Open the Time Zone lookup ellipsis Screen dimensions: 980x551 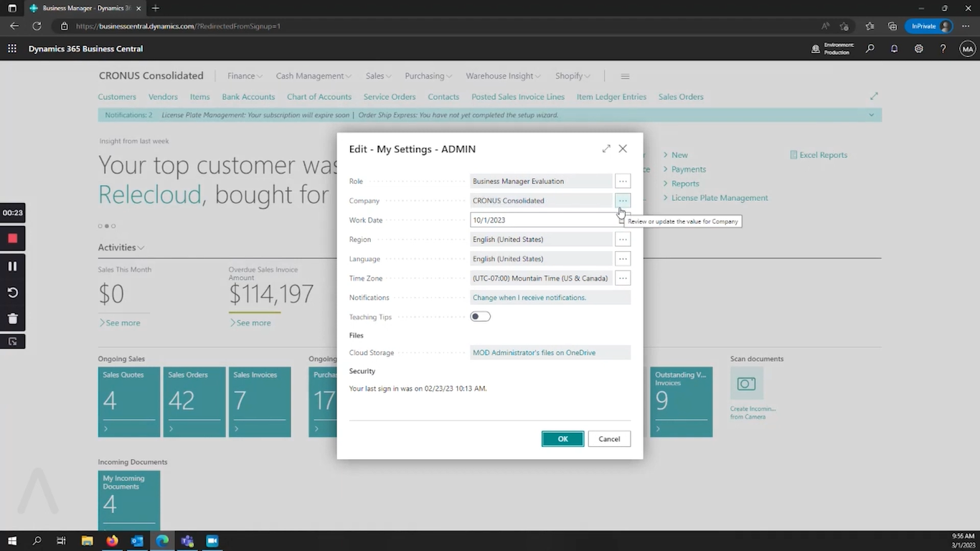point(623,278)
